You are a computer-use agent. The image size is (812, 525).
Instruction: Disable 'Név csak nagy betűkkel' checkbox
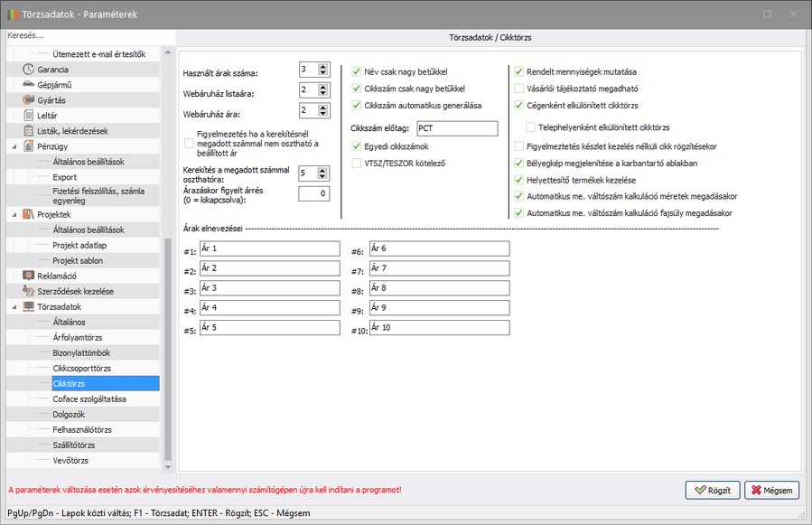[357, 71]
